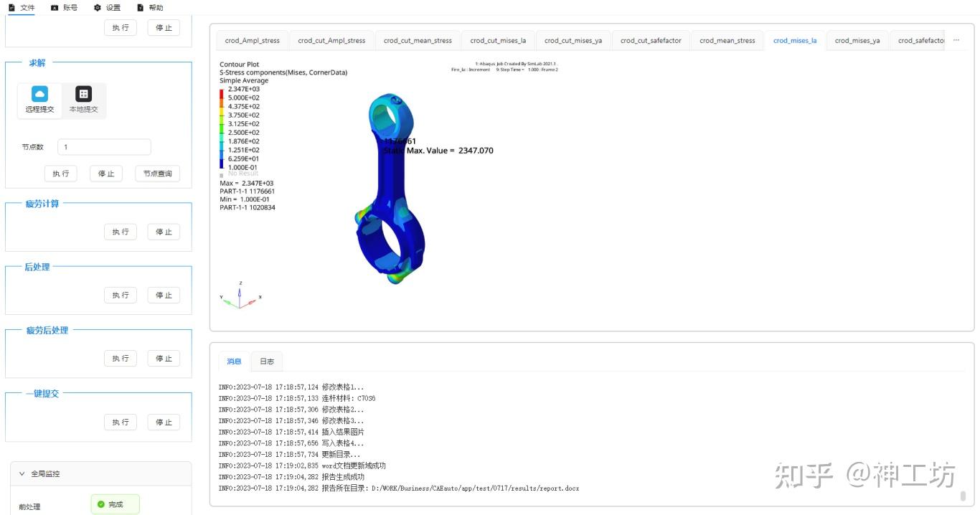
Task: Click 执行 under 后处理
Action: (121, 295)
